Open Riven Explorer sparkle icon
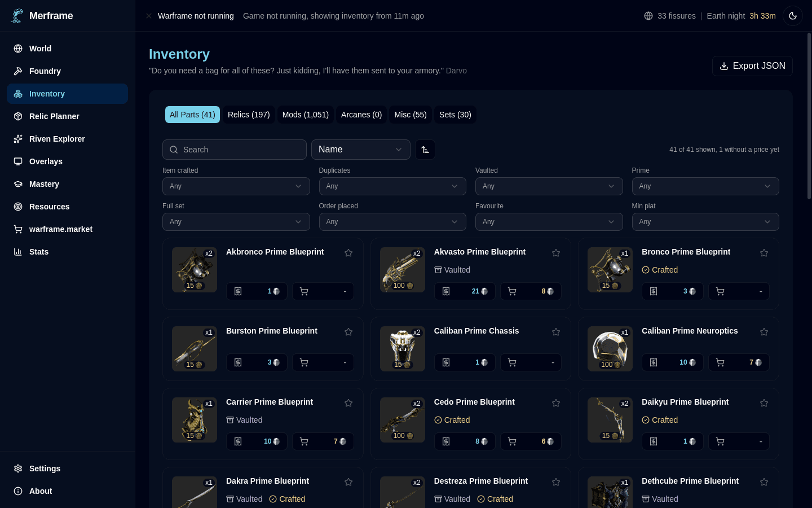This screenshot has width=812, height=508. point(18,139)
